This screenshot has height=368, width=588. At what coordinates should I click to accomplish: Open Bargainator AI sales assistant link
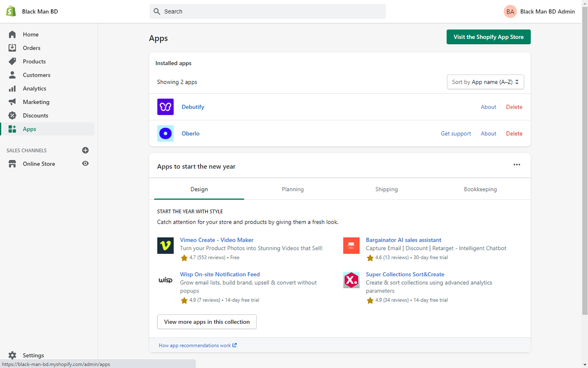pyautogui.click(x=404, y=240)
